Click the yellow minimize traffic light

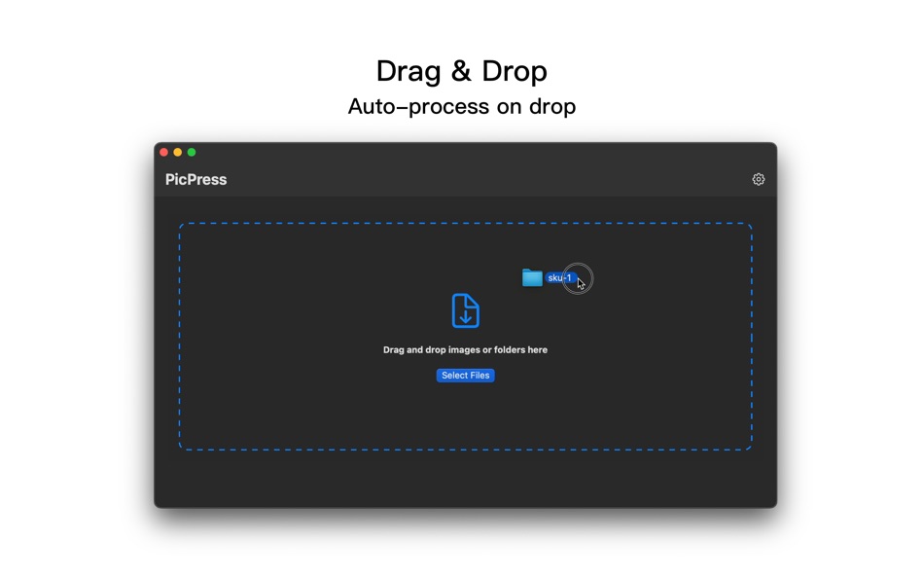[x=177, y=152]
